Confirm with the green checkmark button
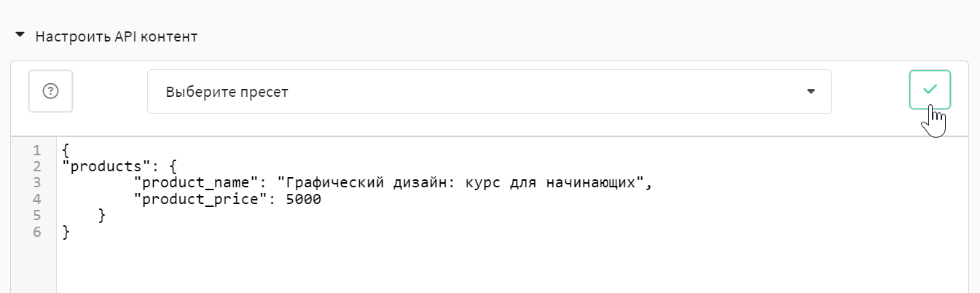 click(930, 90)
